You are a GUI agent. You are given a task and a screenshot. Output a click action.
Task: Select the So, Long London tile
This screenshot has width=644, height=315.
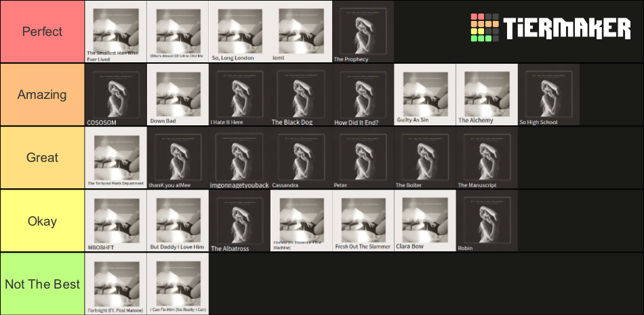coord(239,32)
